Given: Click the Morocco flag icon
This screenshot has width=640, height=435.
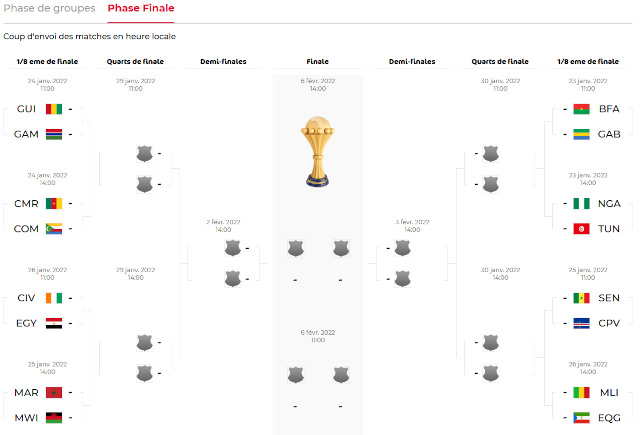Looking at the screenshot, I should (53, 393).
